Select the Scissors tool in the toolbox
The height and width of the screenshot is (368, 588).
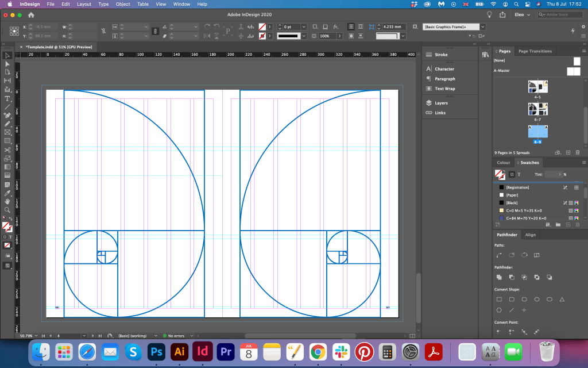pyautogui.click(x=7, y=149)
